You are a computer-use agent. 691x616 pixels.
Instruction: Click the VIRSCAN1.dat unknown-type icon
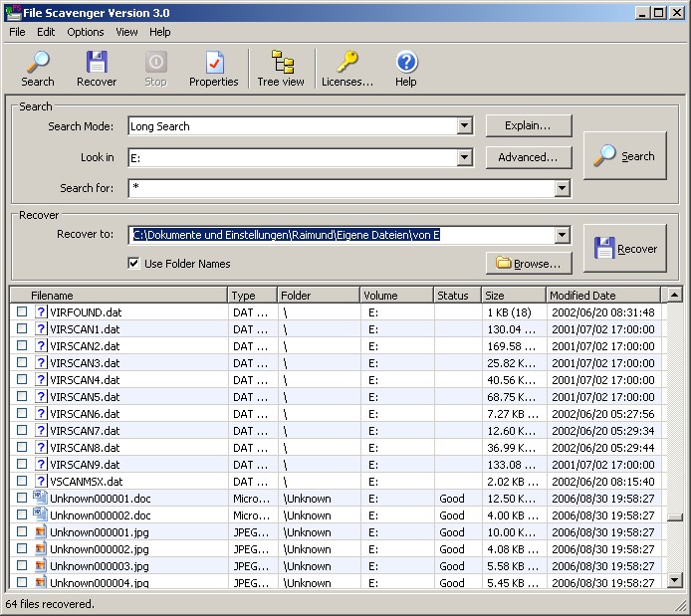pos(41,328)
